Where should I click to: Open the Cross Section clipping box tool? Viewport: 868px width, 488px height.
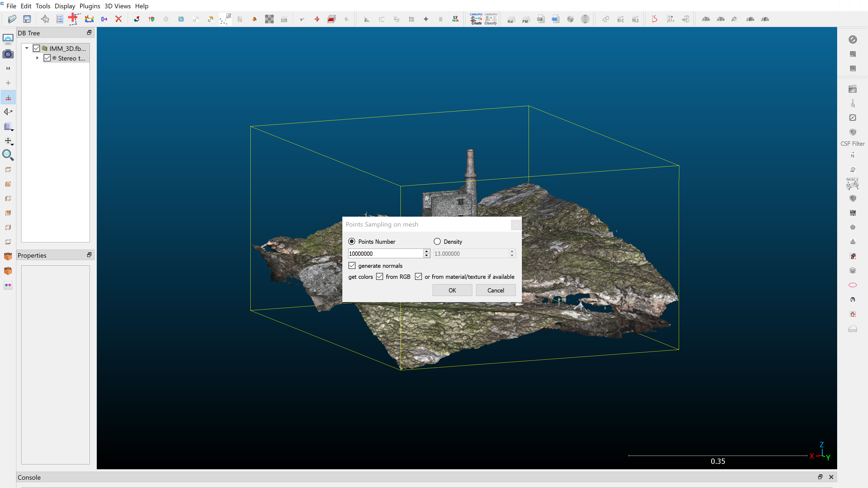point(332,19)
